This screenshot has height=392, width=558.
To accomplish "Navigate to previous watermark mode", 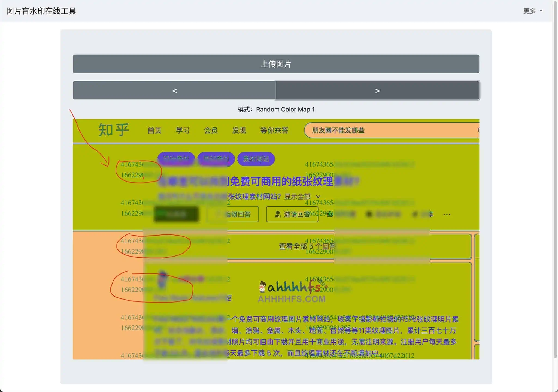I will [174, 90].
